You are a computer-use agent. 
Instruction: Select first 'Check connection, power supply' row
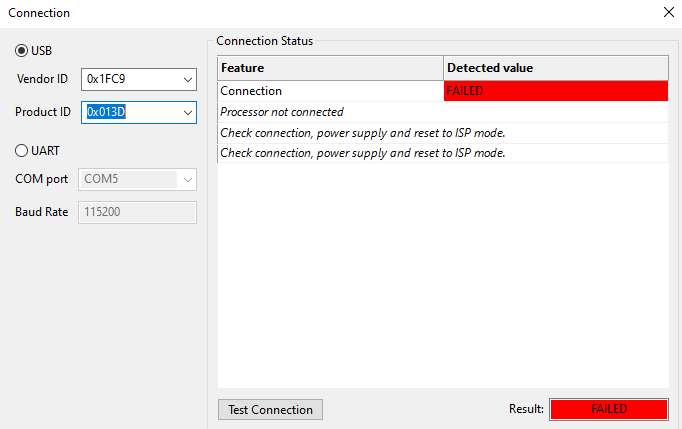362,133
